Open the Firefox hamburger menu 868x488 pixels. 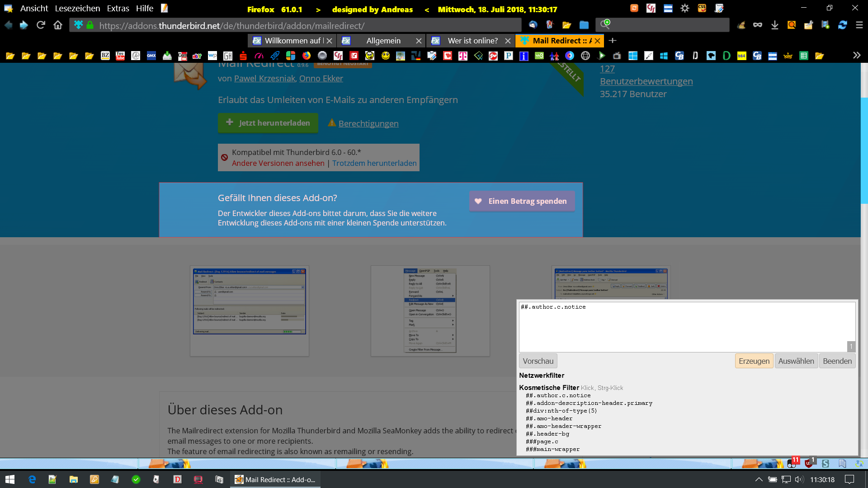click(859, 25)
